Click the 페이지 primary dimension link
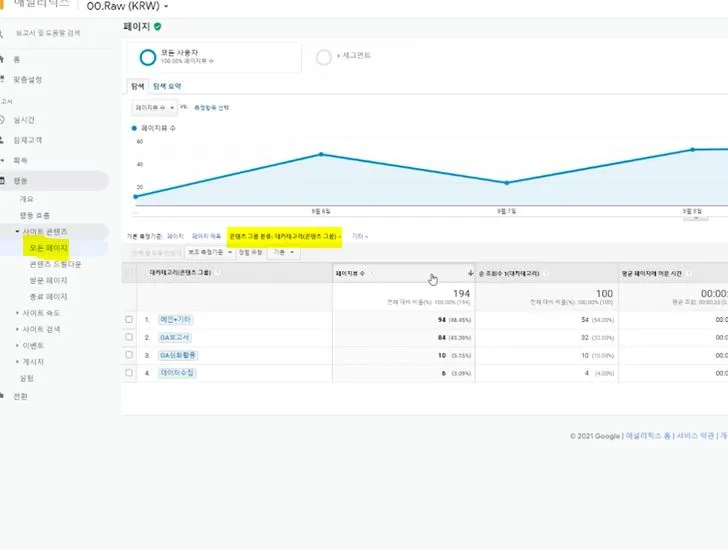 [175, 237]
